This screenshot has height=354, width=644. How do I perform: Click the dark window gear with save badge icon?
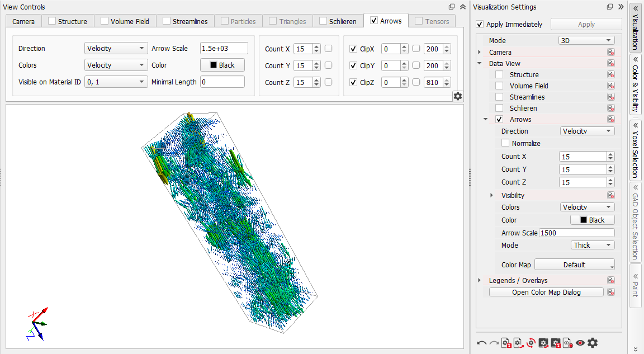(x=556, y=343)
